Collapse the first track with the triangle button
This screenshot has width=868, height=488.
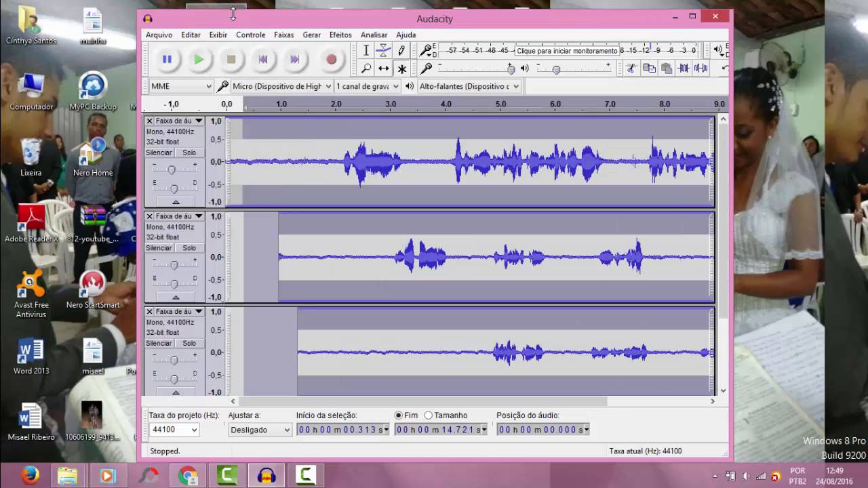click(175, 202)
